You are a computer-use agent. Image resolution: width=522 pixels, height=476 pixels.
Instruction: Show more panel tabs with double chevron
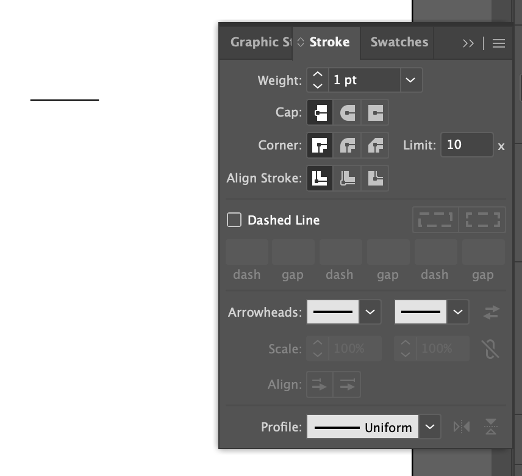(x=468, y=43)
